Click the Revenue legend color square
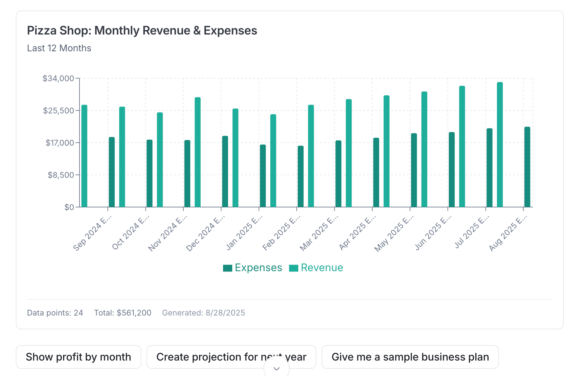Screen dimensions: 588x376 (x=294, y=268)
